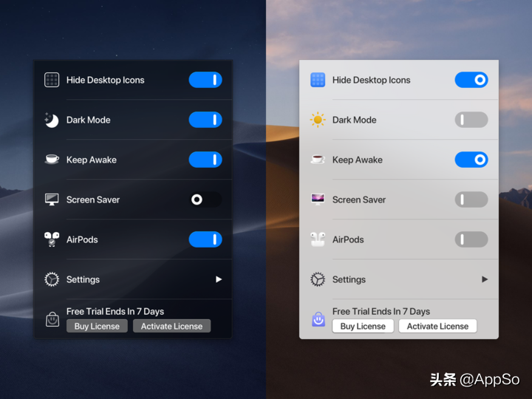Viewport: 532px width, 399px height.
Task: Enable AirPods toggle in light panel
Action: pos(471,239)
